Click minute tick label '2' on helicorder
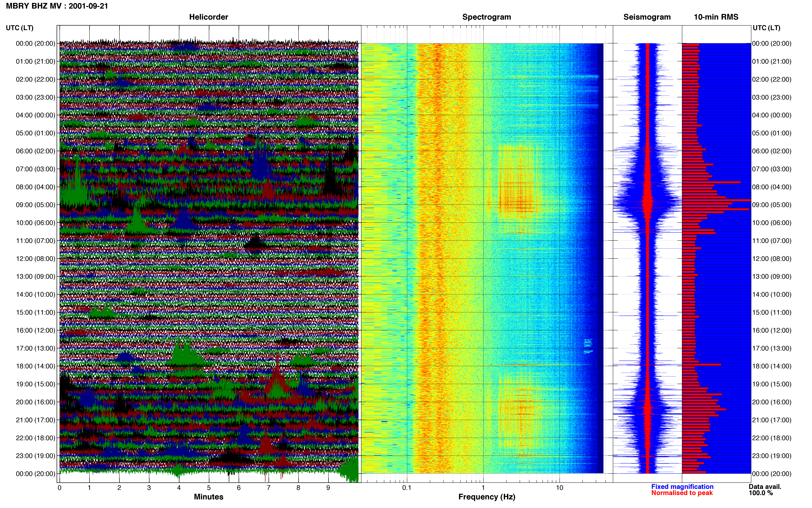This screenshot has width=812, height=508. [119, 488]
